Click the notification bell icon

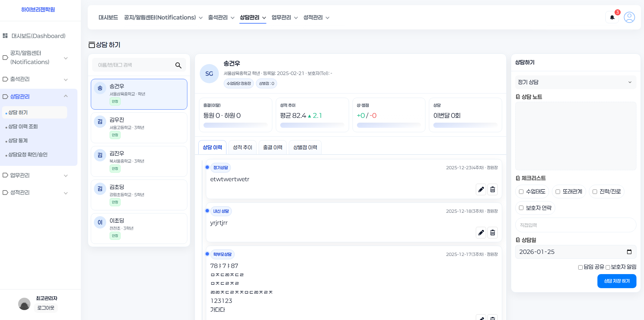coord(612,17)
